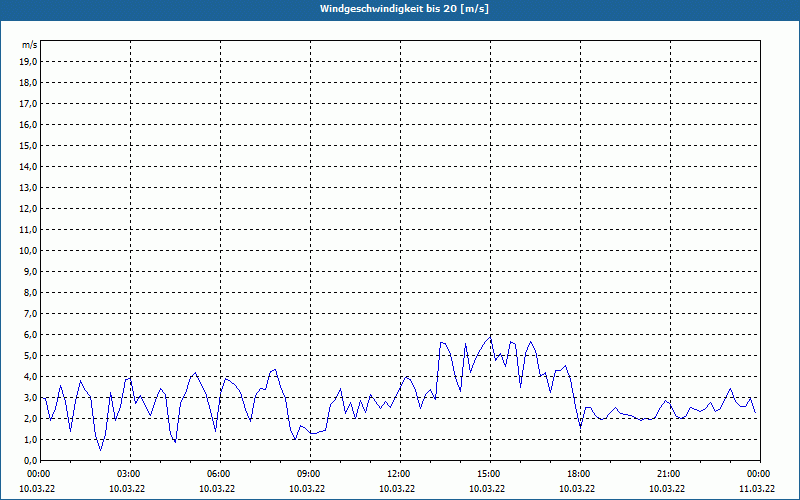800x500 pixels.
Task: Click the '03:00' time label
Action: click(131, 474)
